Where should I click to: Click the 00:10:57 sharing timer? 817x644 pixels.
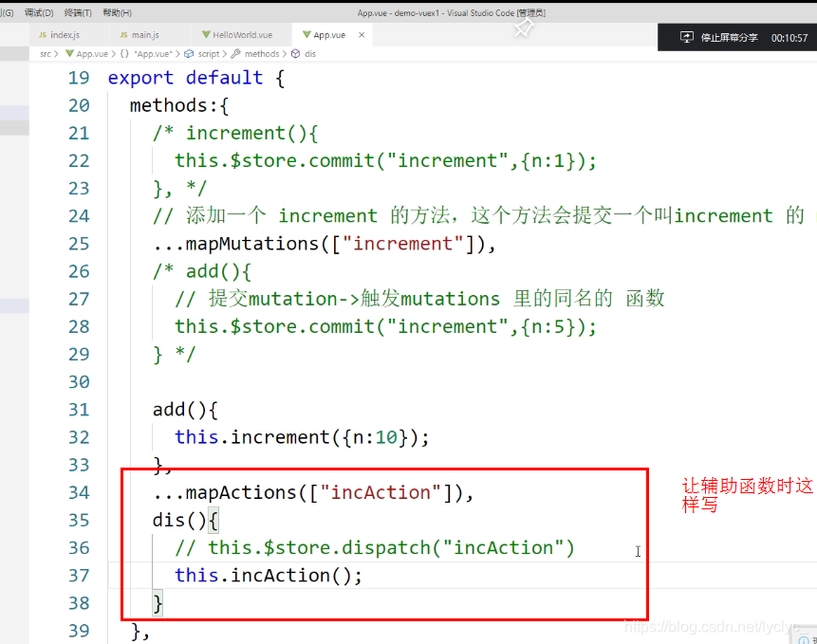point(789,38)
